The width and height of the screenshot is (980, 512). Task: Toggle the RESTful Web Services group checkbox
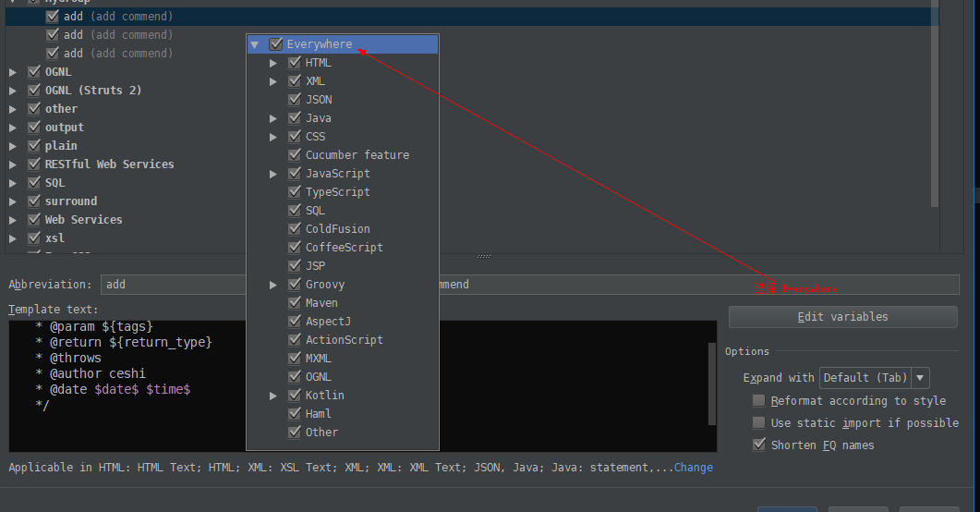tap(34, 165)
